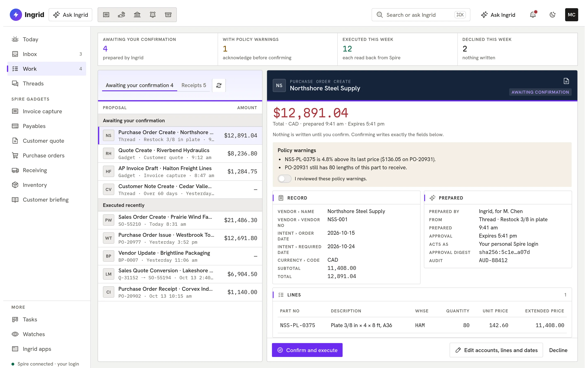Open Purchase Order Receipt Corvex row
This screenshot has width=588, height=368.
[180, 292]
